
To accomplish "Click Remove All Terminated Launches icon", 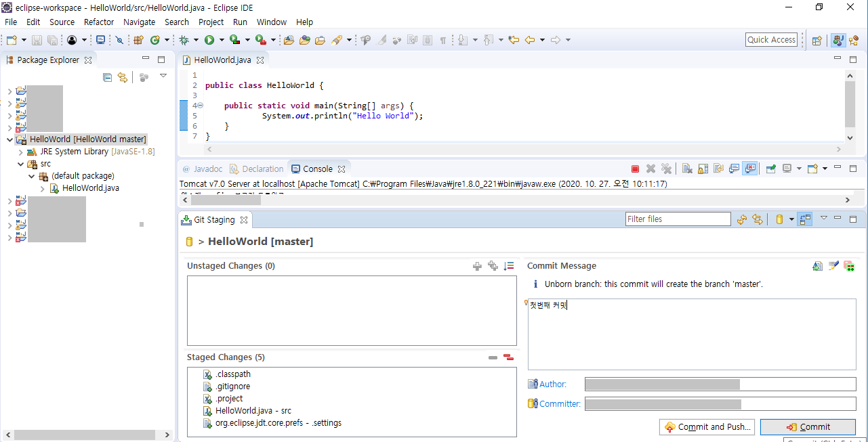I will click(x=666, y=169).
